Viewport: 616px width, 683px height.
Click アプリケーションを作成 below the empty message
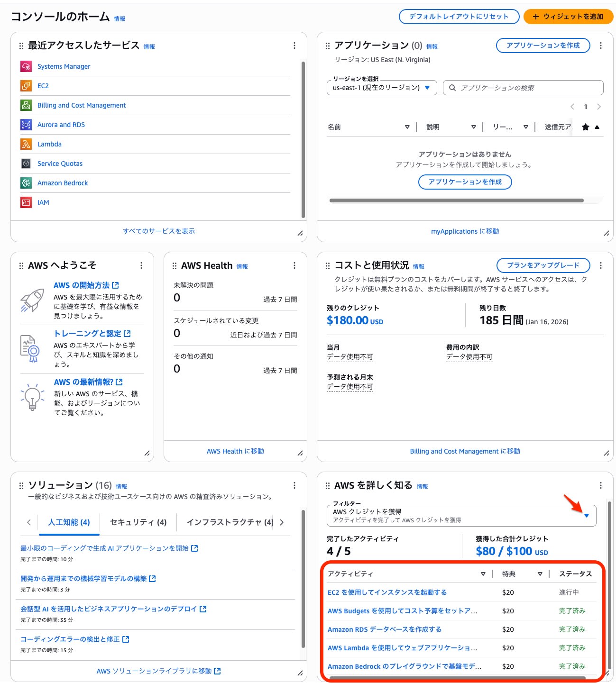[x=465, y=182]
